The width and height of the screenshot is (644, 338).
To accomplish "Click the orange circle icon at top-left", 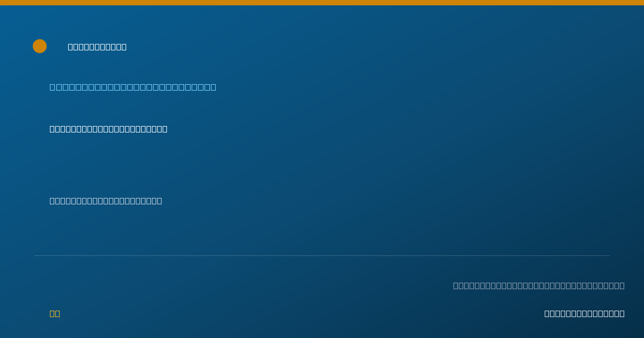I will point(40,46).
